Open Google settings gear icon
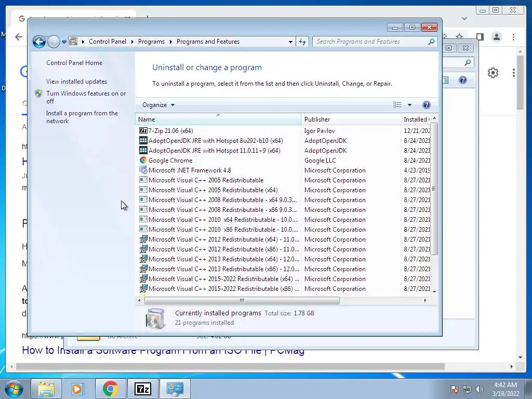The image size is (532, 399). pos(493,73)
